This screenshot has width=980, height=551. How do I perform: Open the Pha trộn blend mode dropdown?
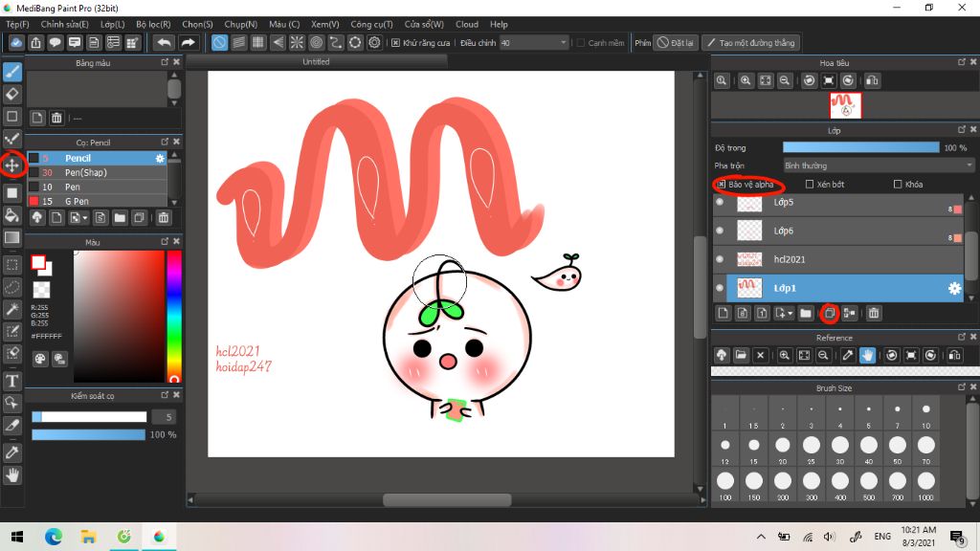(879, 165)
